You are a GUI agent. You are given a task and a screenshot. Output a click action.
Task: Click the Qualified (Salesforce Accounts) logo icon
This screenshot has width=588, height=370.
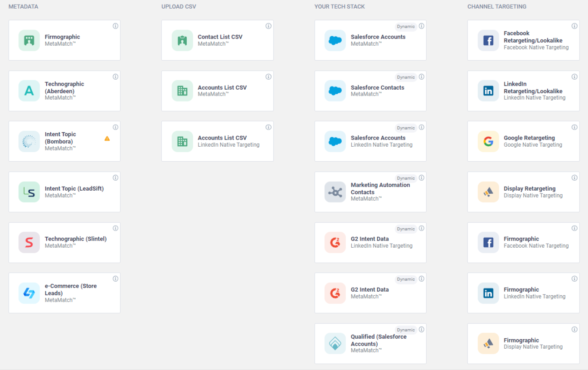click(335, 344)
